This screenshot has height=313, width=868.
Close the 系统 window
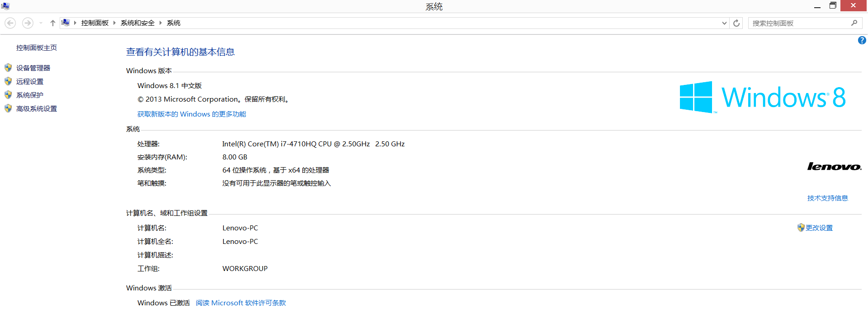coord(853,5)
